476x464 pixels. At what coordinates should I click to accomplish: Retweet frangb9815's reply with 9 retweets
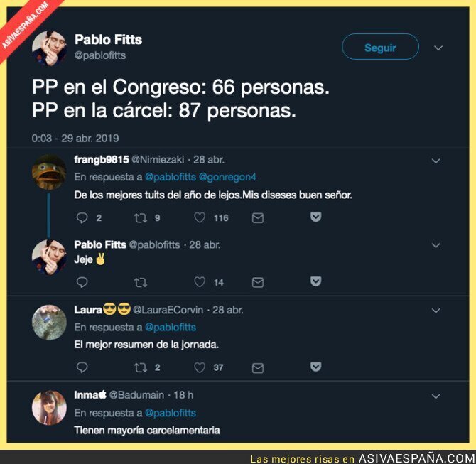click(x=141, y=217)
